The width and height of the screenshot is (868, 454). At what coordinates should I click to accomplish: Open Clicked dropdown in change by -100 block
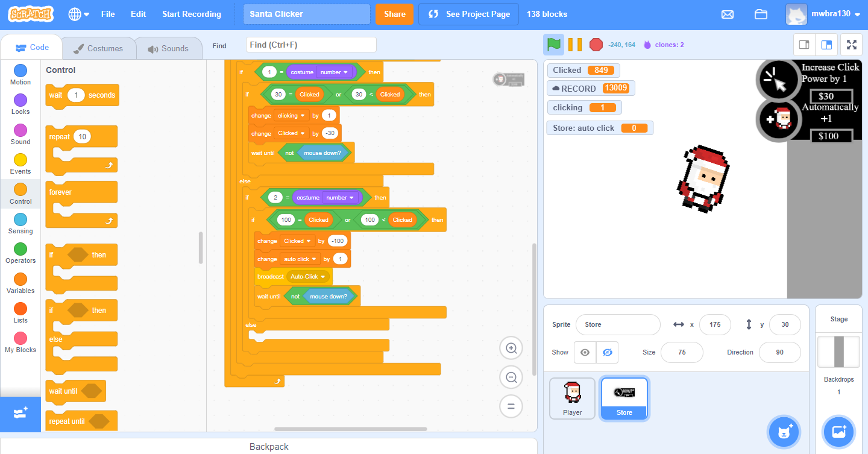tap(298, 241)
